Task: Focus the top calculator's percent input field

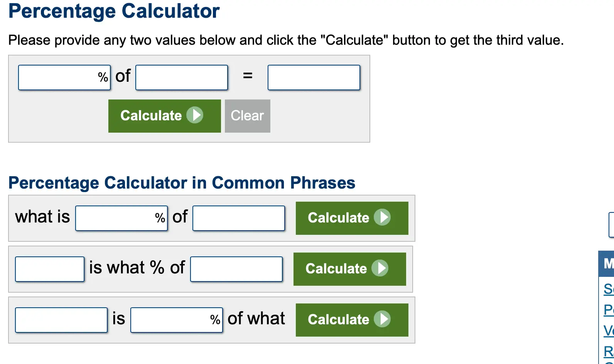Action: (58, 78)
